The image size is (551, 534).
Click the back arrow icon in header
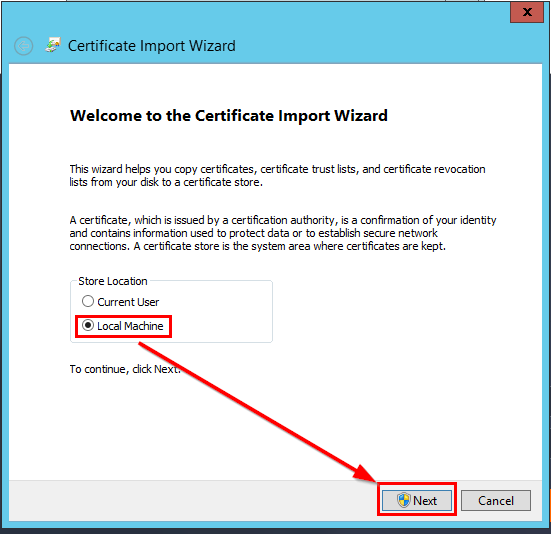point(24,46)
